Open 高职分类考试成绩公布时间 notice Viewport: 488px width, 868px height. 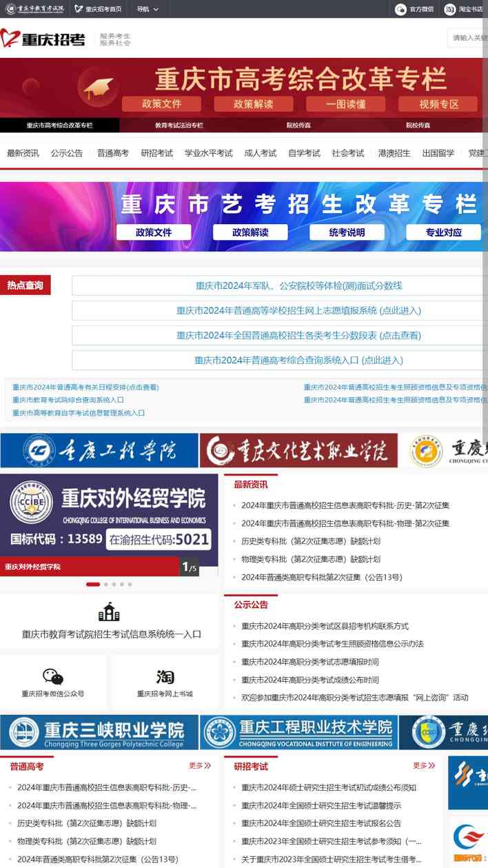click(310, 680)
